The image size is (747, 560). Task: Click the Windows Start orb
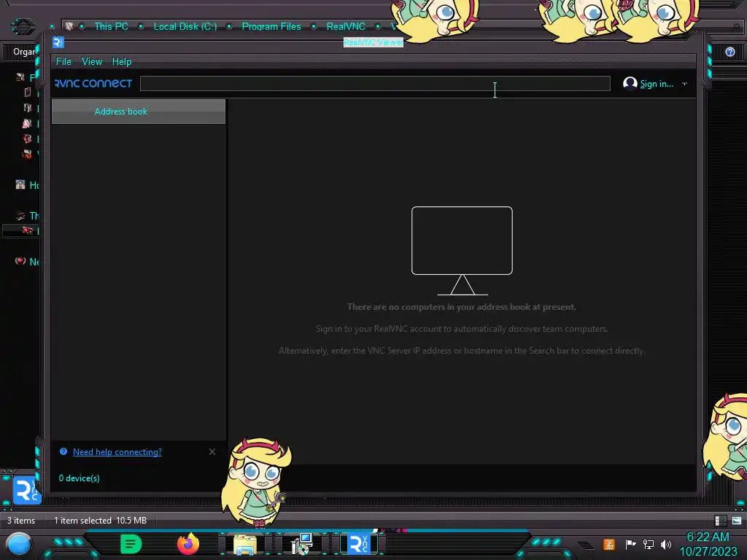coord(19,545)
